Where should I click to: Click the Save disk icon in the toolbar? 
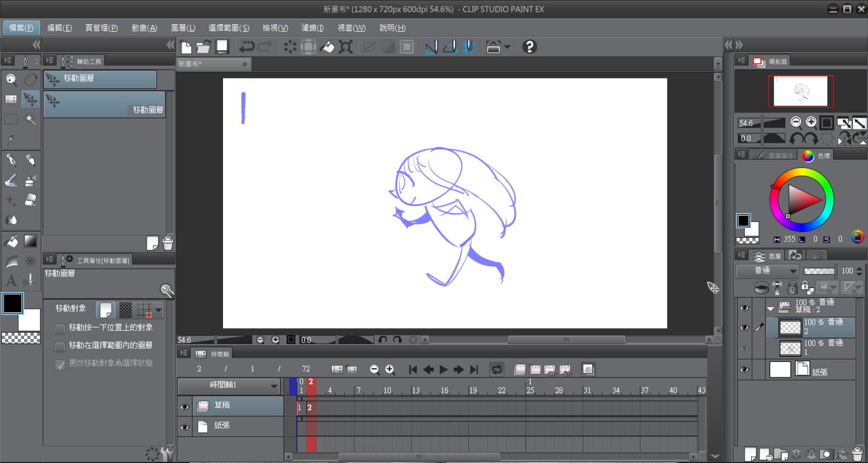click(x=222, y=47)
